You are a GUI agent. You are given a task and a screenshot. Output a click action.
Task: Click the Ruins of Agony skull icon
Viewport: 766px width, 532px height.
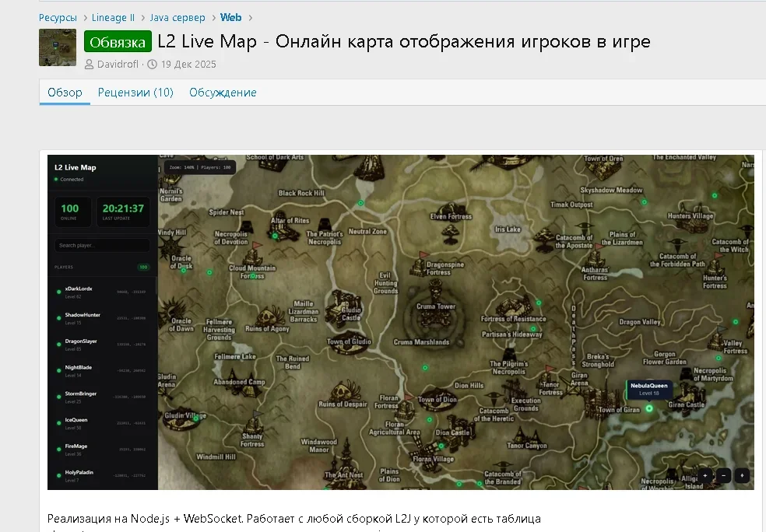(x=269, y=316)
